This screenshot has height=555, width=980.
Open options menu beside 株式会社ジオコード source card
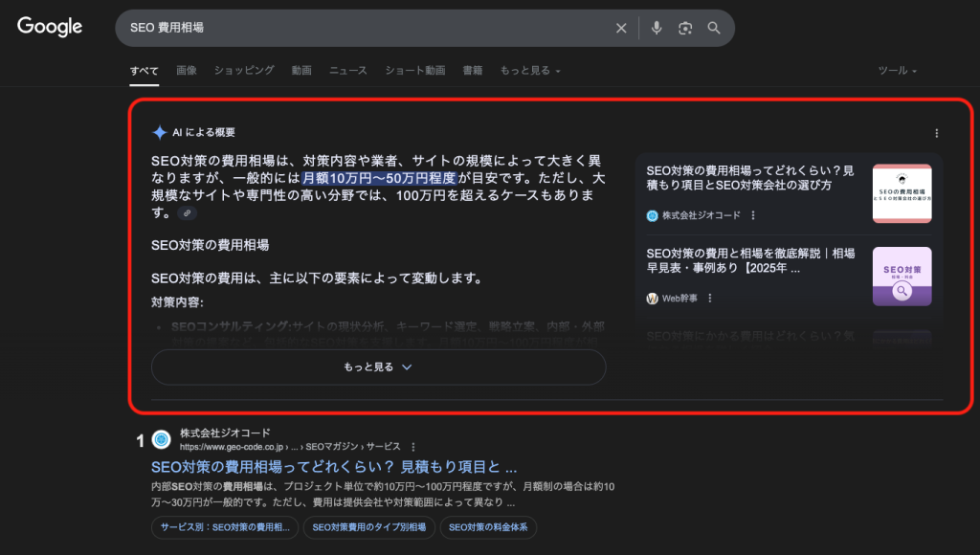click(x=753, y=215)
